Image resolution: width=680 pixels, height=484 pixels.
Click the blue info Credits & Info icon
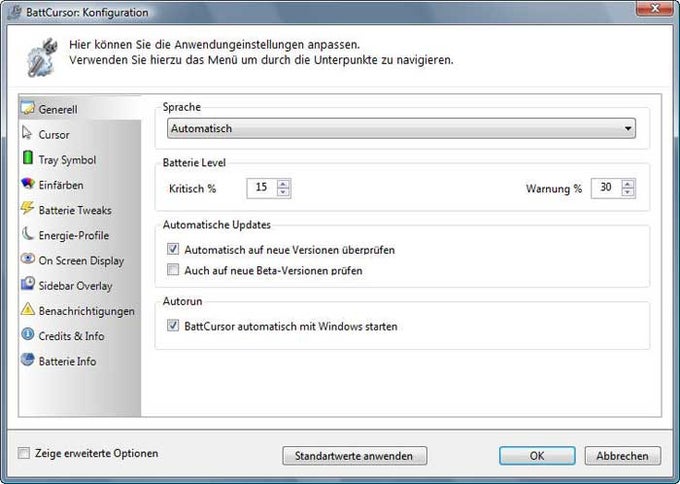[x=27, y=334]
